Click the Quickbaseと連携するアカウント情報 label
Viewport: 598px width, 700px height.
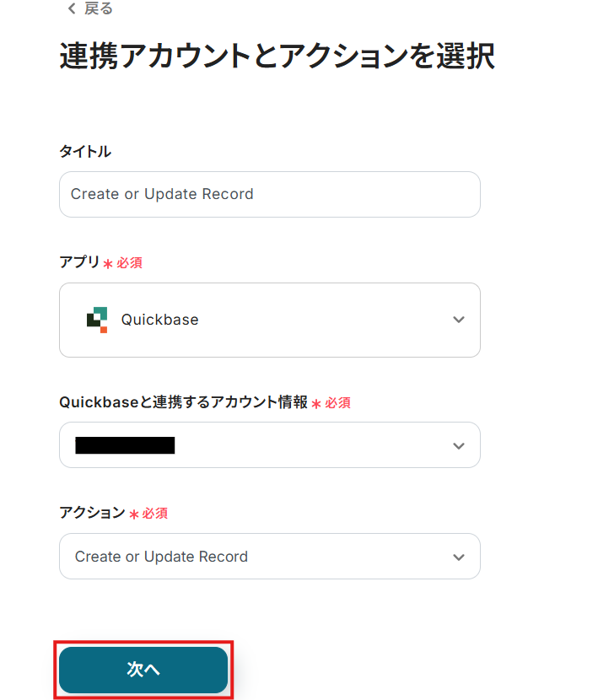point(183,403)
